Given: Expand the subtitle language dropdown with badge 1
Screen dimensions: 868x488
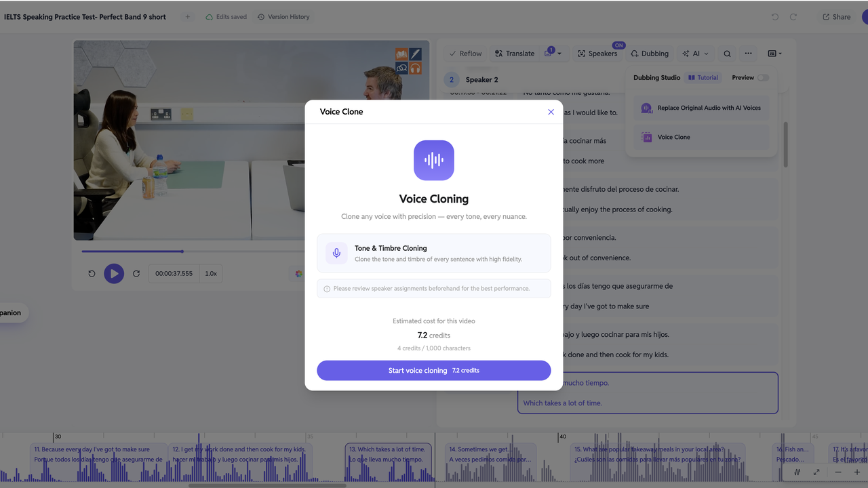Looking at the screenshot, I should 553,54.
